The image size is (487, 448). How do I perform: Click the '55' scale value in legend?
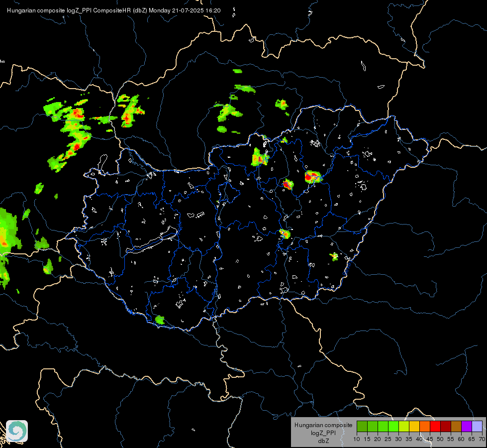(x=451, y=439)
